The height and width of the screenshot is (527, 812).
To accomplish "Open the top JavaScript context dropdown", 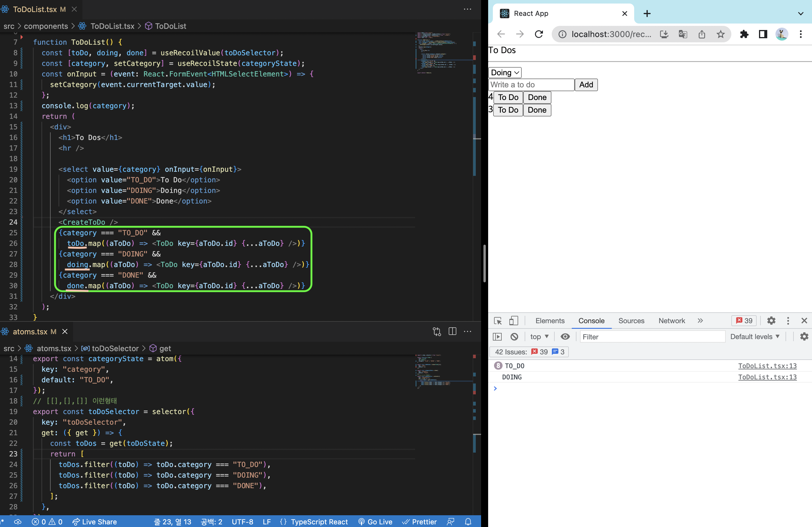I will click(539, 337).
